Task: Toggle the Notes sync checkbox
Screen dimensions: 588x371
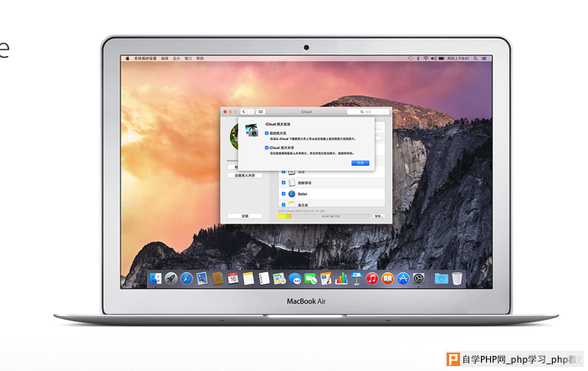Action: pyautogui.click(x=284, y=204)
